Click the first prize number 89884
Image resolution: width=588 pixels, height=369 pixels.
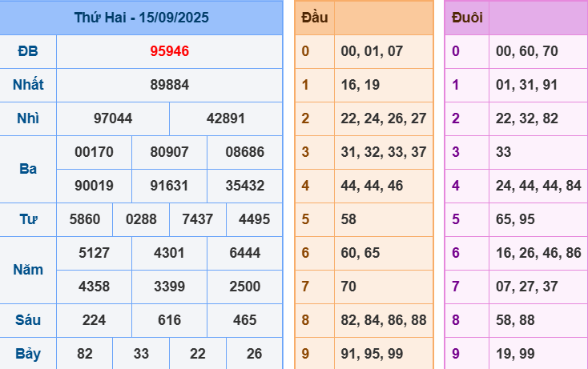click(x=169, y=85)
